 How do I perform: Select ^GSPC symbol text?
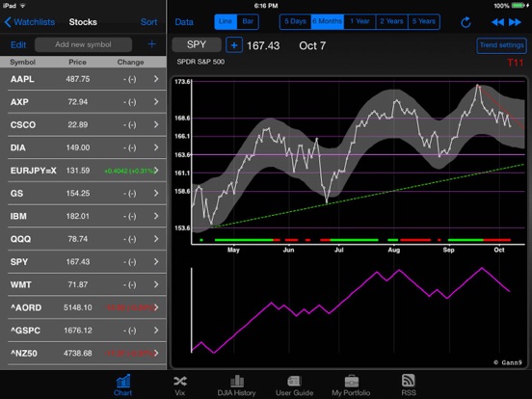click(x=25, y=331)
